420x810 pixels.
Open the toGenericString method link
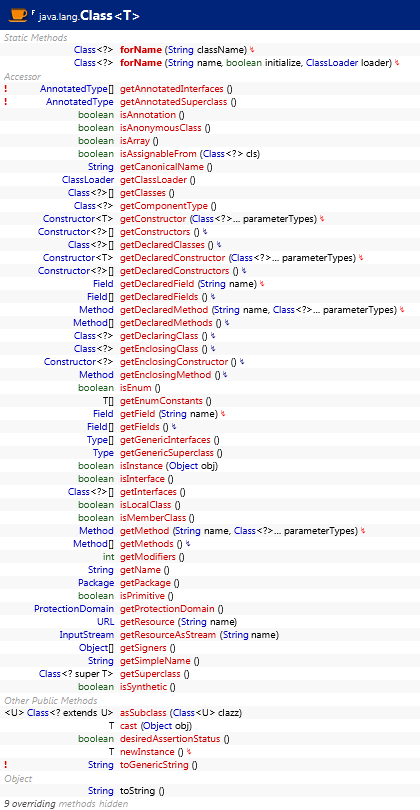pyautogui.click(x=154, y=765)
